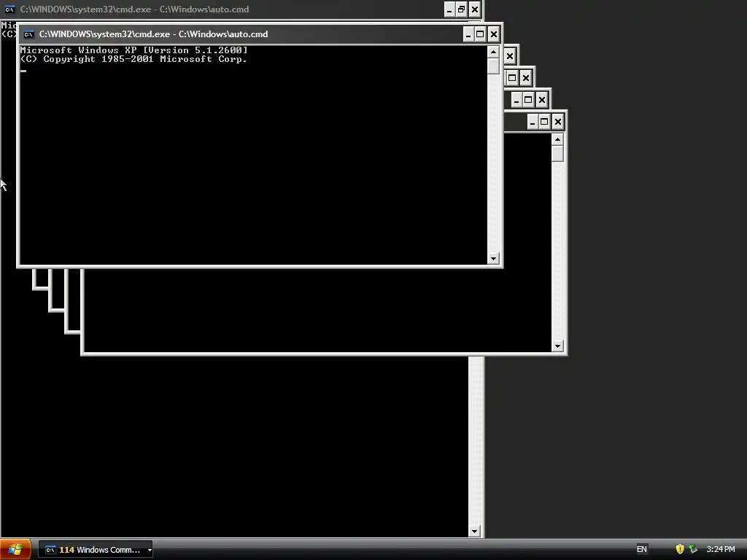Close the fifth stacked cmd window
The width and height of the screenshot is (747, 560).
[x=558, y=122]
